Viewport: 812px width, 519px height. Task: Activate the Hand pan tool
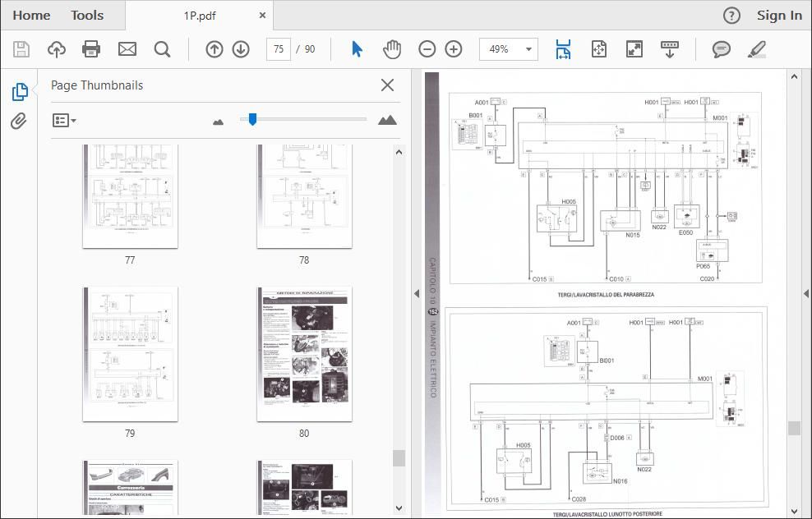point(392,49)
